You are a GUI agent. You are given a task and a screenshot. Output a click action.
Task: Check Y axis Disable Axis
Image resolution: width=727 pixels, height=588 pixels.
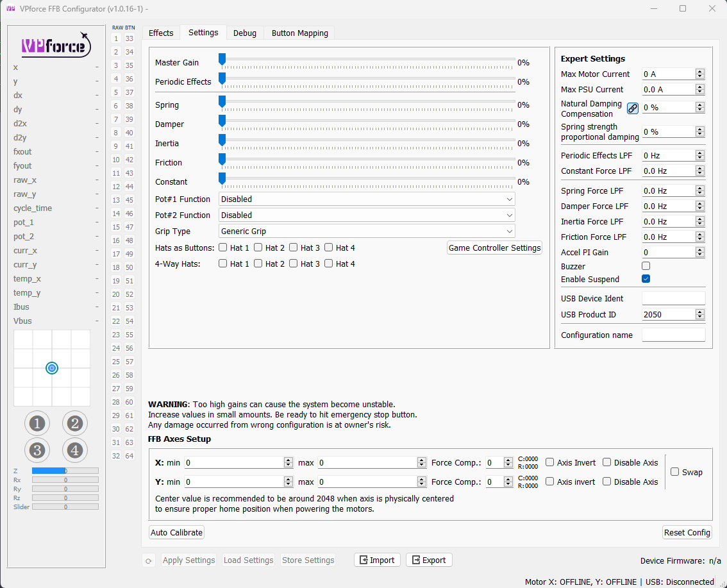coord(607,482)
